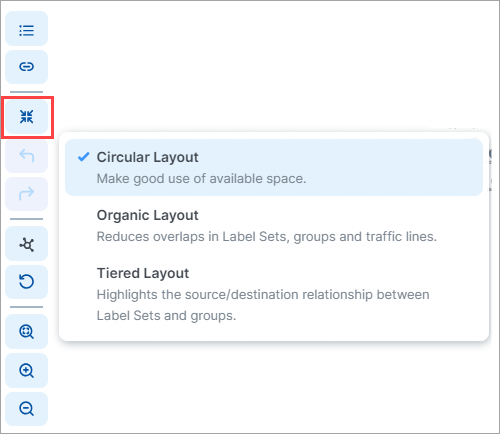Click the Circular Layout title text

(147, 157)
